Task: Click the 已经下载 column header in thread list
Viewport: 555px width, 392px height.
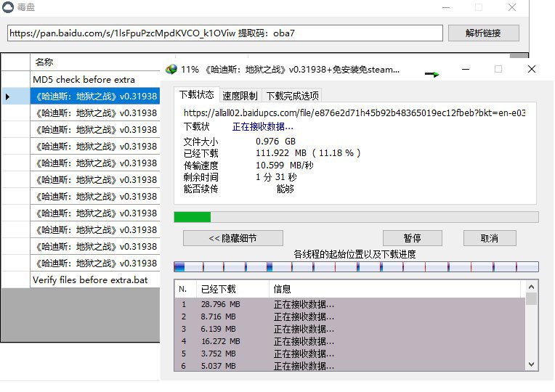Action: point(232,289)
